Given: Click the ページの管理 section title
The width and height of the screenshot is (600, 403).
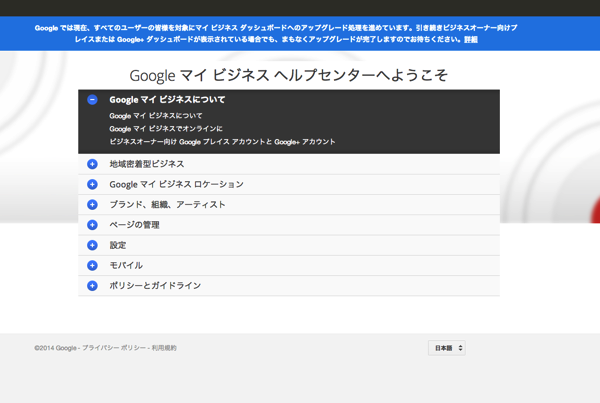Looking at the screenshot, I should click(x=134, y=225).
